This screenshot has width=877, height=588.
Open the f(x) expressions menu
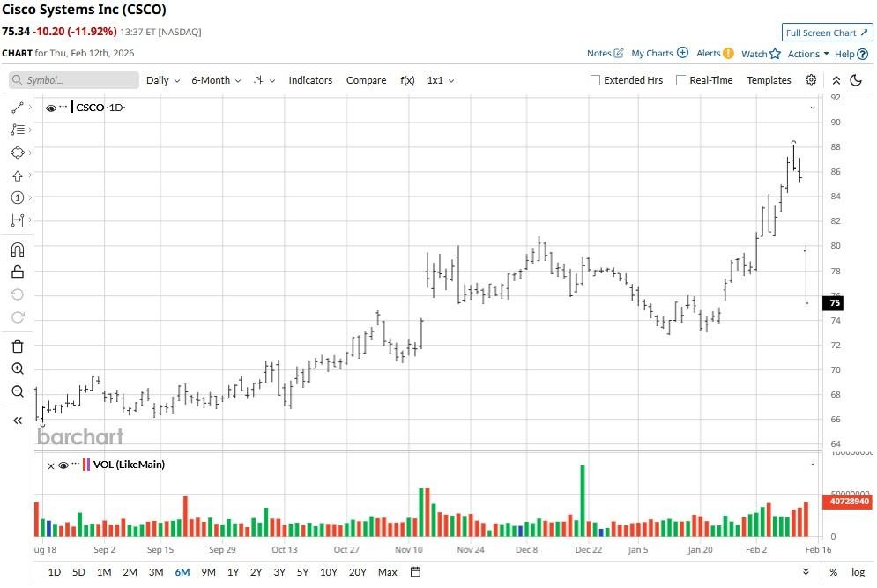point(407,80)
